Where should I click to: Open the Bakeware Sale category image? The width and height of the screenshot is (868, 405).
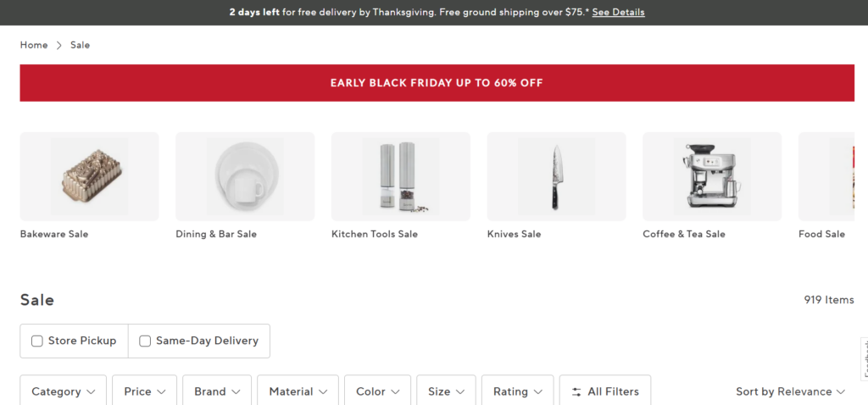89,176
